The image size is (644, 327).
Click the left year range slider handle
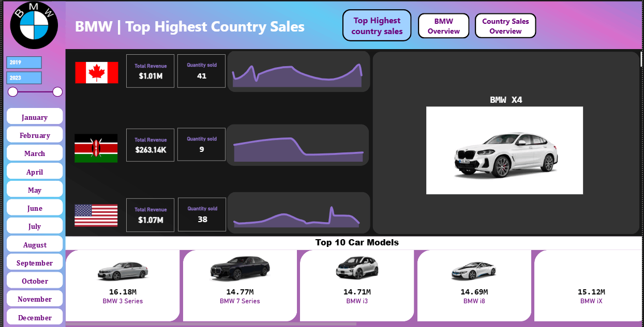11,92
